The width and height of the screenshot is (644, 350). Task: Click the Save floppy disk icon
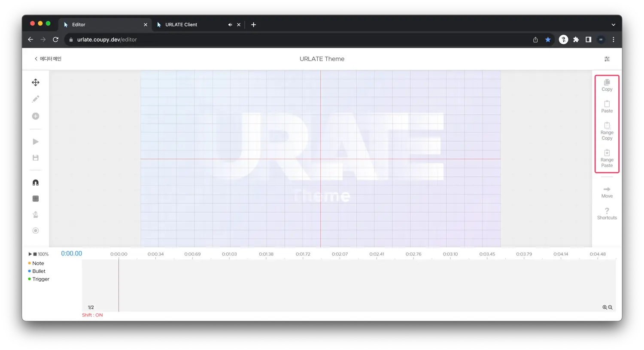[x=36, y=158]
